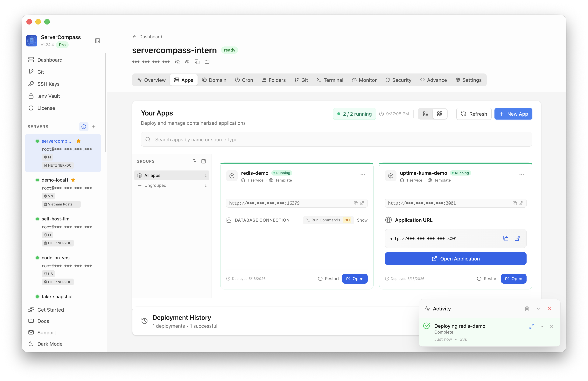Hide server IP with crossed-eye icon
This screenshot has width=588, height=381.
pos(177,62)
